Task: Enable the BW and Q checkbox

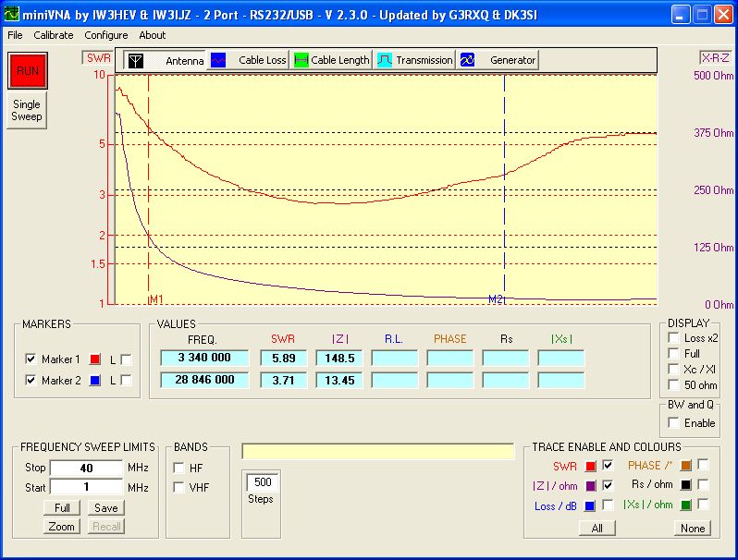Action: (673, 422)
